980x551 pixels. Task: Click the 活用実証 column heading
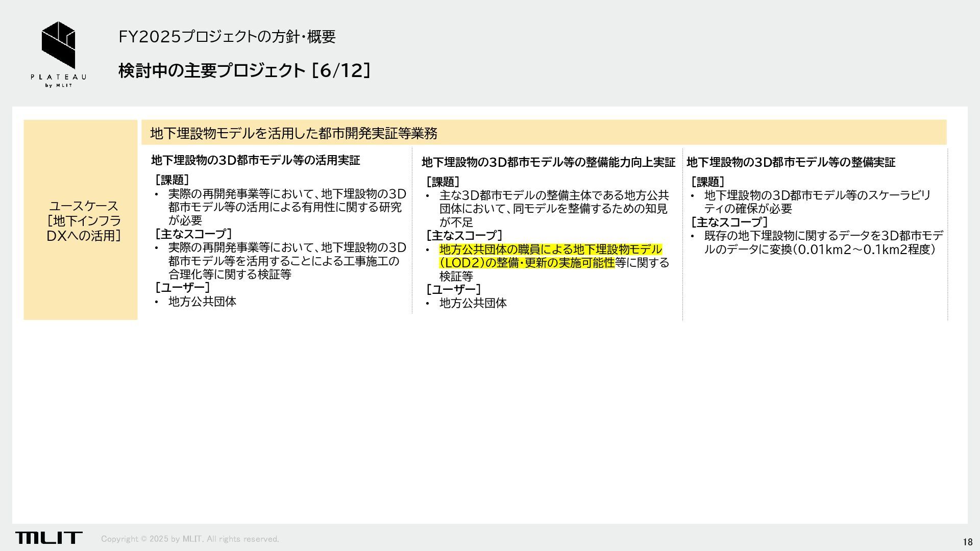click(x=255, y=160)
